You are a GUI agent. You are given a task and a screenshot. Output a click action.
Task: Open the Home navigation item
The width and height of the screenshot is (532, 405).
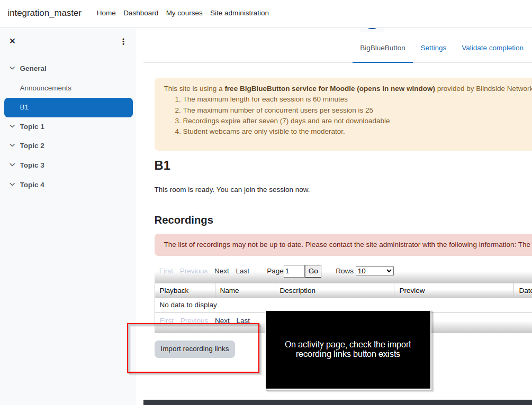[x=106, y=13]
